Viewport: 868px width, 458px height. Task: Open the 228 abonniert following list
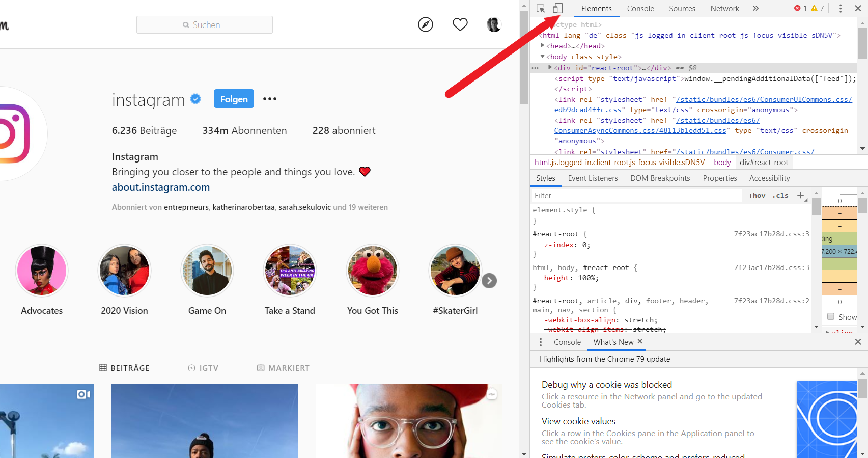coord(344,130)
